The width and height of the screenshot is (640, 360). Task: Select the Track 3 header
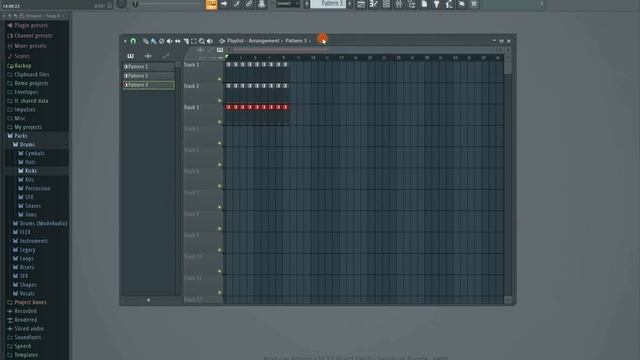point(203,114)
